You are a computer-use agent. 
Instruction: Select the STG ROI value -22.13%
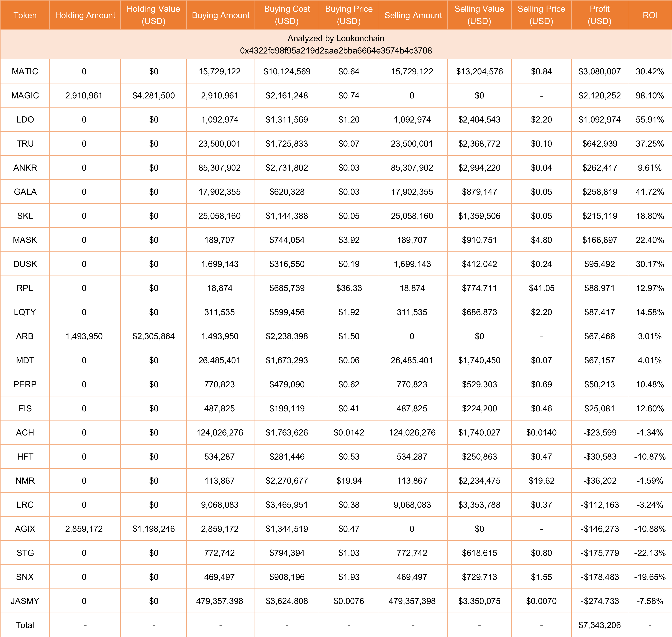coord(650,553)
